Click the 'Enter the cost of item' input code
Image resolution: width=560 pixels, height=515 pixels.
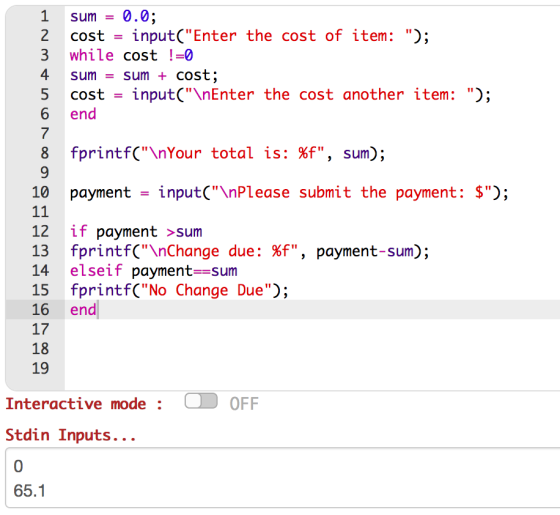pos(250,36)
